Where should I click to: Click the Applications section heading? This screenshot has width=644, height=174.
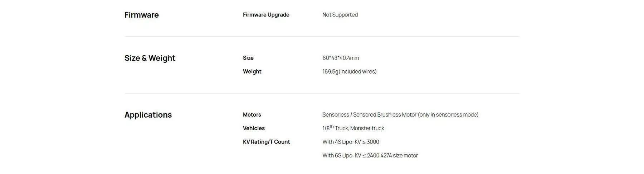point(148,115)
